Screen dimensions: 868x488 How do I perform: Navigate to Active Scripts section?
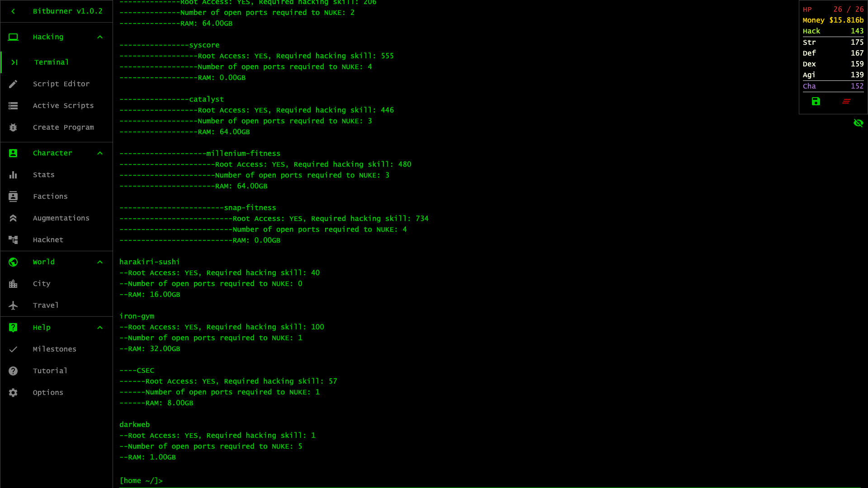tap(63, 105)
